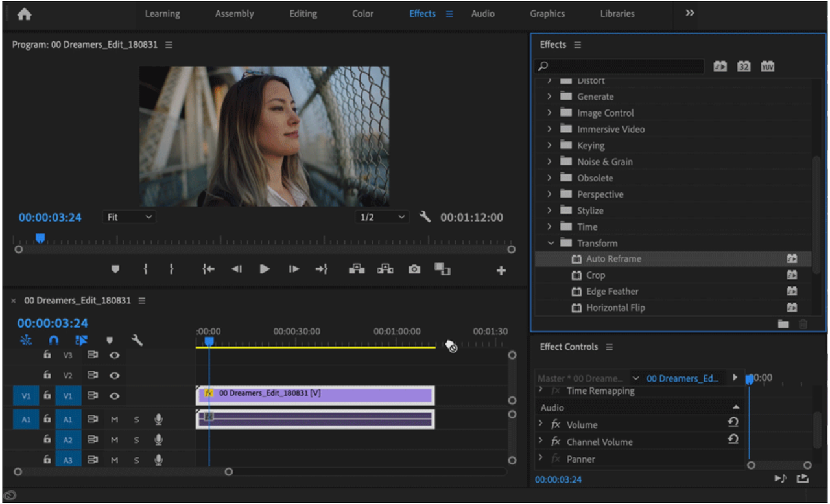
Task: Click the YUV effects filter icon
Action: tap(768, 65)
